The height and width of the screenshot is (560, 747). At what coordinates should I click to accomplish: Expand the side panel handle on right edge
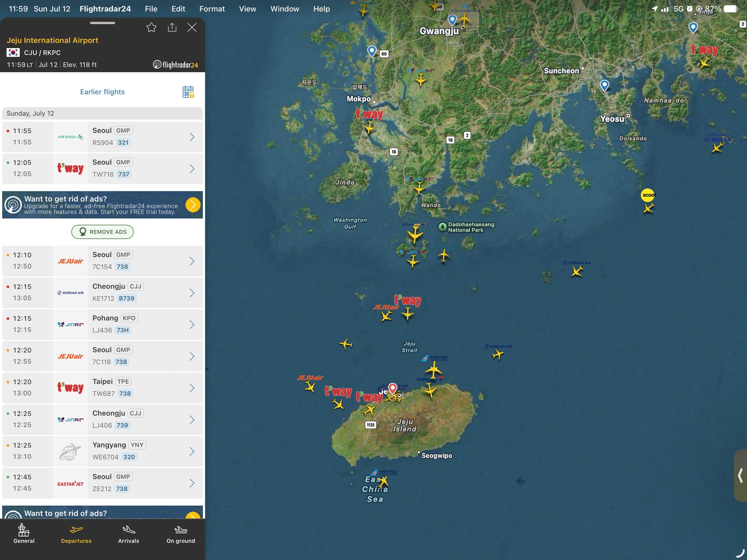tap(740, 475)
